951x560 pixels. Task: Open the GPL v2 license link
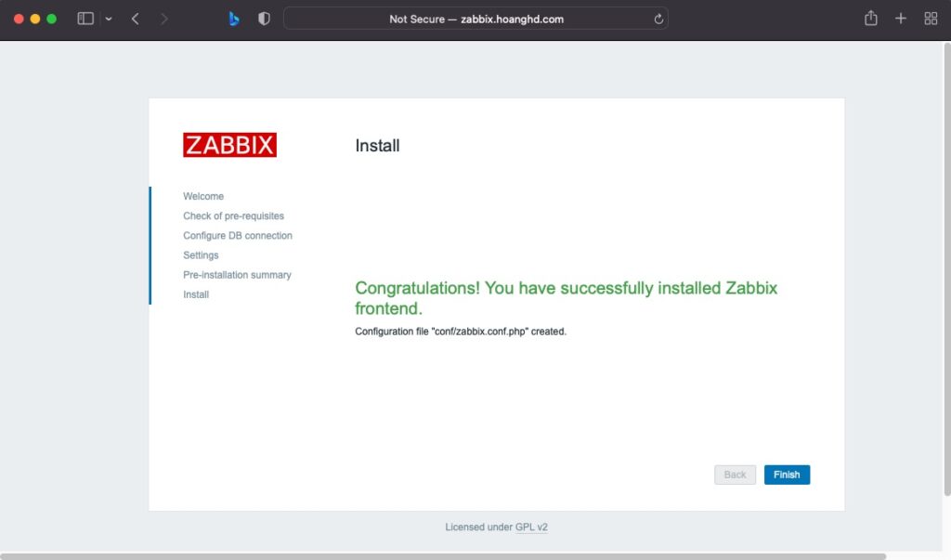tap(531, 527)
